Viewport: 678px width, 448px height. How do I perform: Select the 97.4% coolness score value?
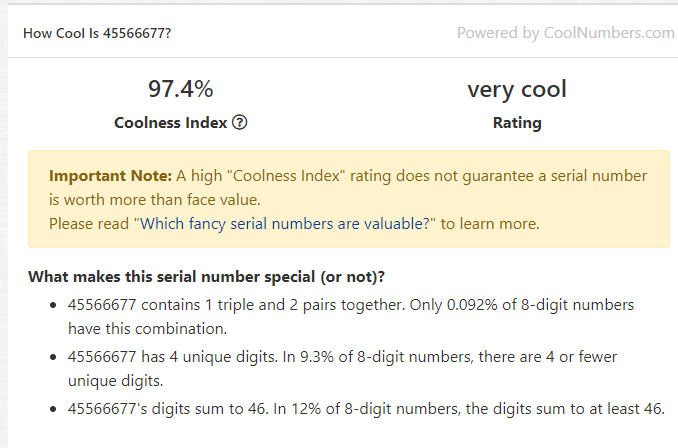181,89
